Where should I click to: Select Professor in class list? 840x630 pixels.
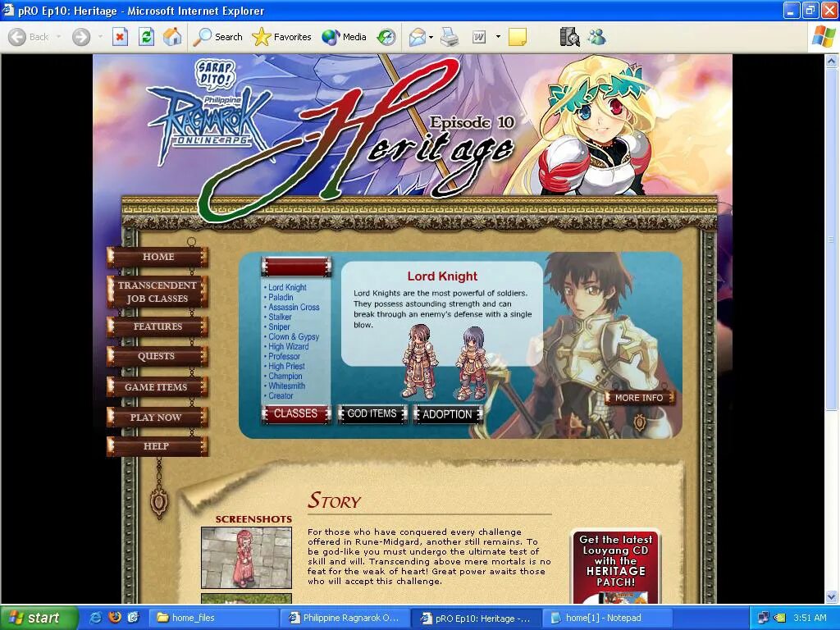[x=284, y=356]
